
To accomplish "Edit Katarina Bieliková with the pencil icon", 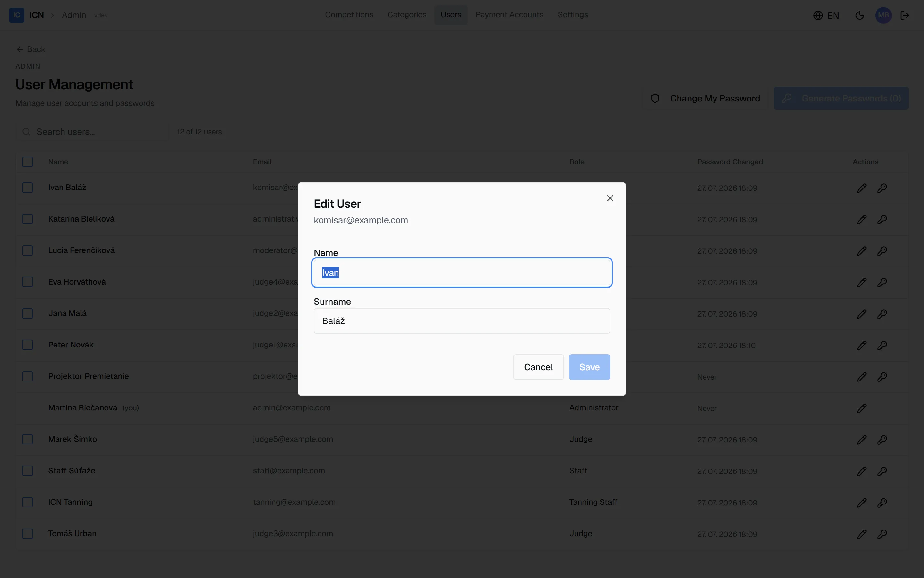I will [x=861, y=219].
